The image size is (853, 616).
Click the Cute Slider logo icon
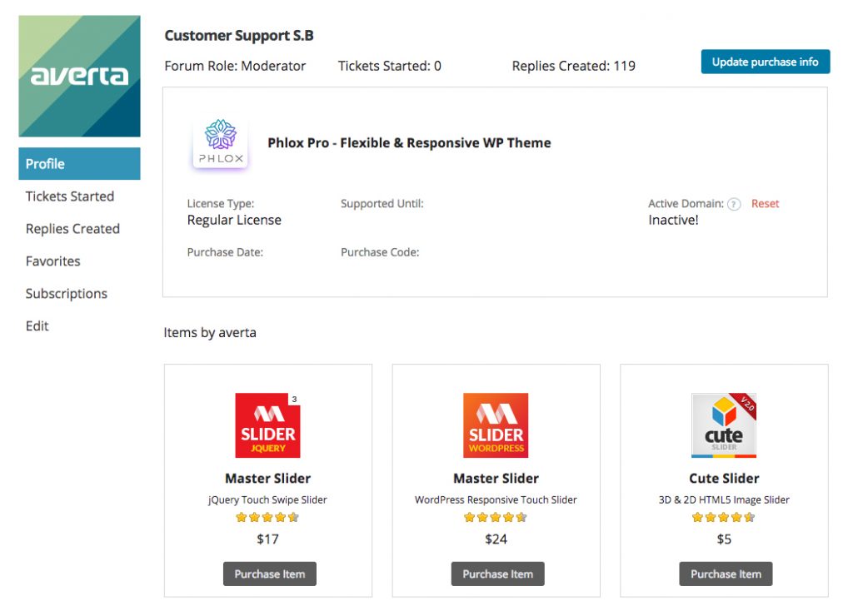pos(724,425)
